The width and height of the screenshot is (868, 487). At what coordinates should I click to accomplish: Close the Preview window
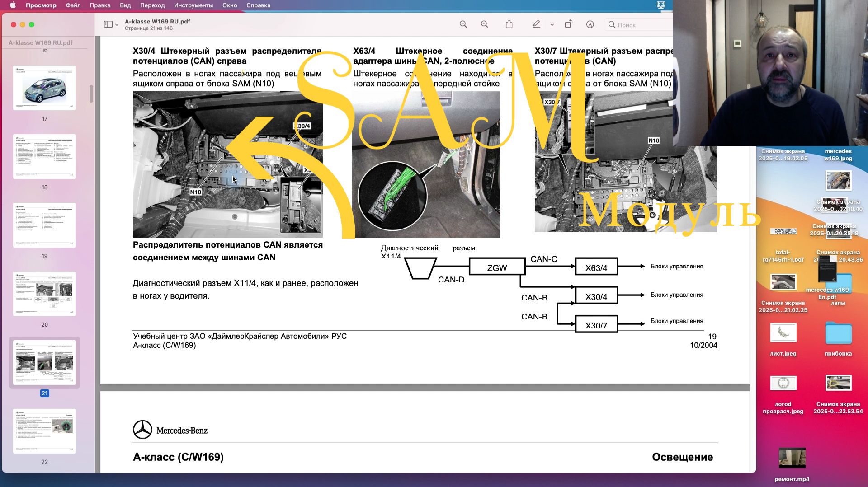(x=14, y=24)
